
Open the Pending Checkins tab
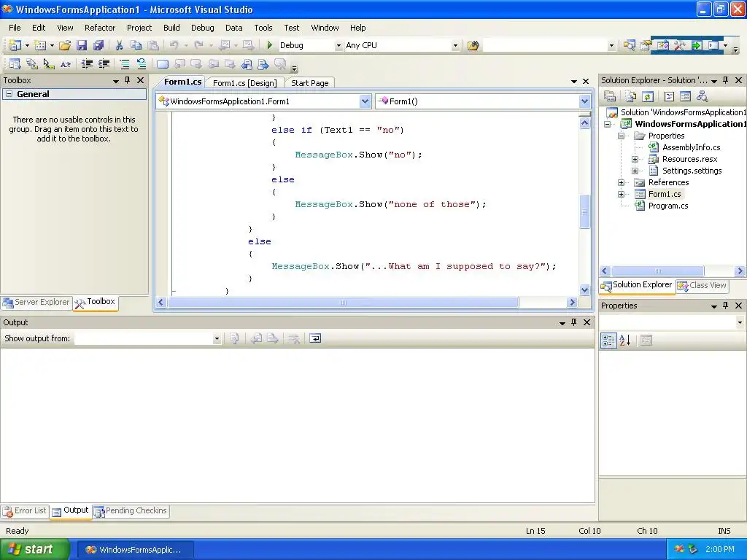[x=131, y=511]
